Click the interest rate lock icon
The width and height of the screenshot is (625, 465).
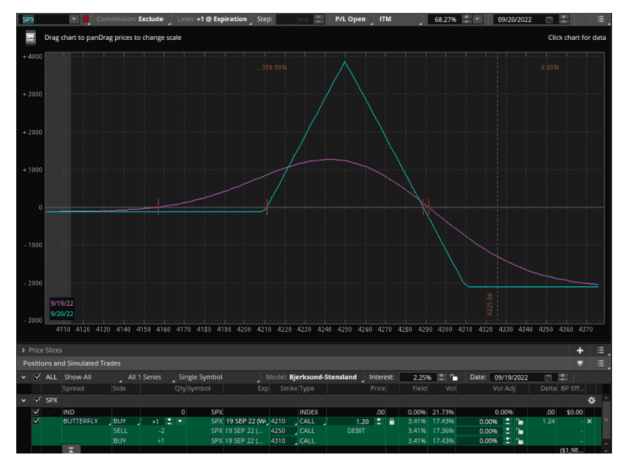coord(454,377)
